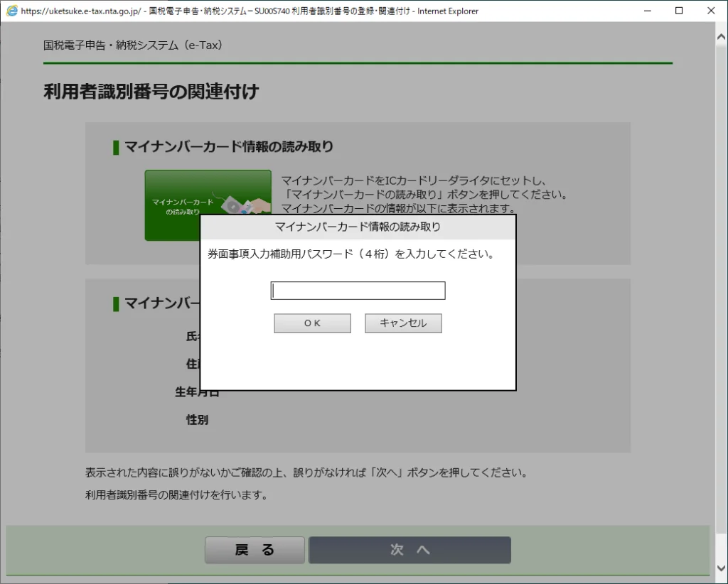The width and height of the screenshot is (728, 584).
Task: Click the text 券面事項入力補助用パスワード（４桁）を入力してください。
Action: tap(351, 254)
